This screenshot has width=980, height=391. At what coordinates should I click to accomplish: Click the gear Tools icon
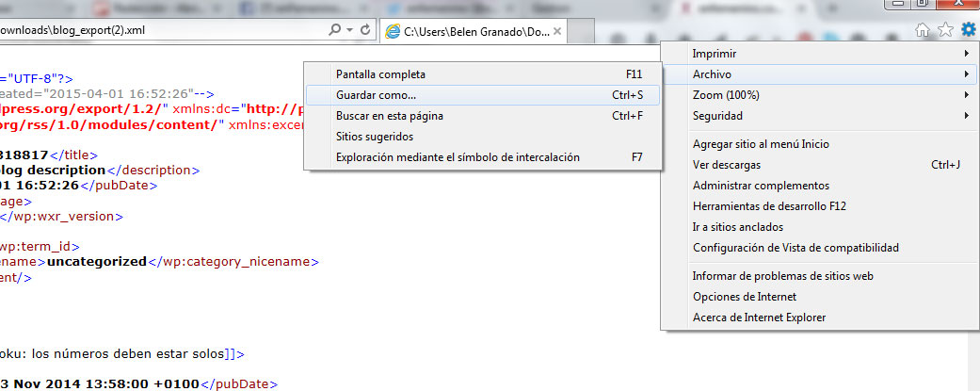pos(968,29)
